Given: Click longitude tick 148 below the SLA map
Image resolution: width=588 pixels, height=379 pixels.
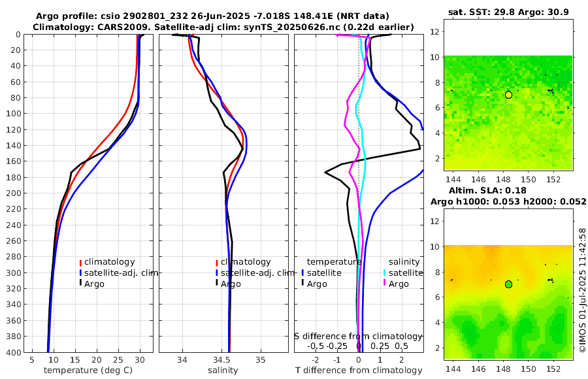Looking at the screenshot, I should pyautogui.click(x=503, y=369).
